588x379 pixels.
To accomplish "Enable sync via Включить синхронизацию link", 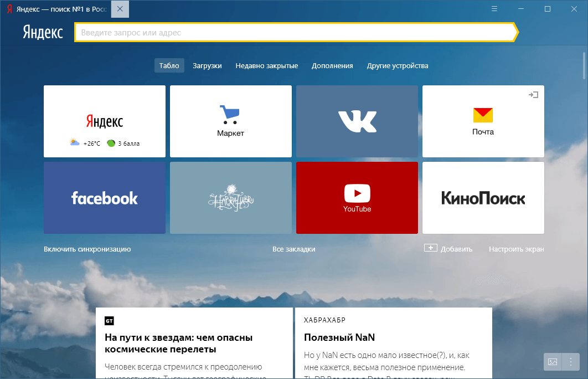I will click(87, 249).
